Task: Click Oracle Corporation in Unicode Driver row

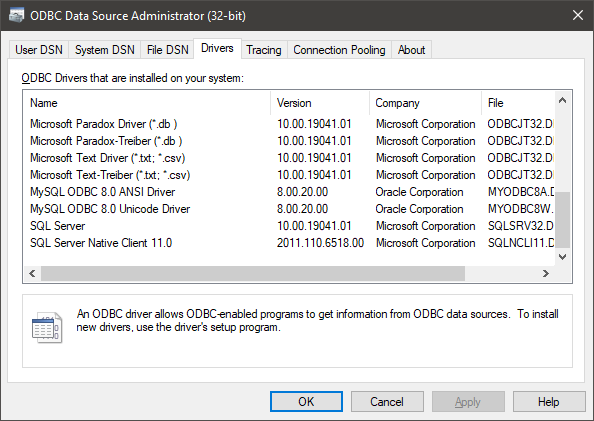Action: pos(419,209)
